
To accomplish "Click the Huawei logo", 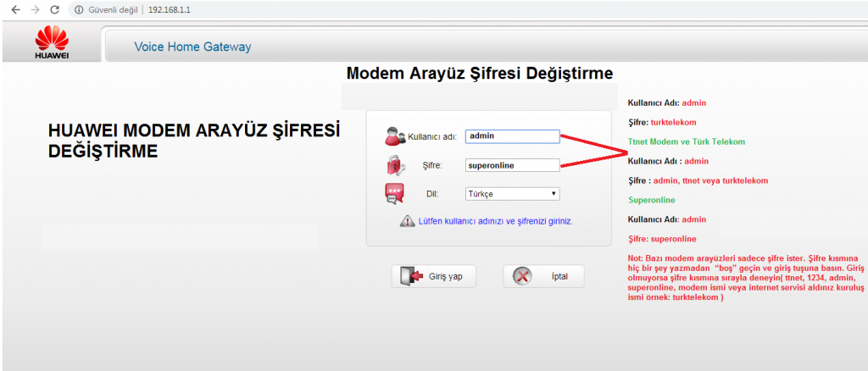I will coord(52,44).
